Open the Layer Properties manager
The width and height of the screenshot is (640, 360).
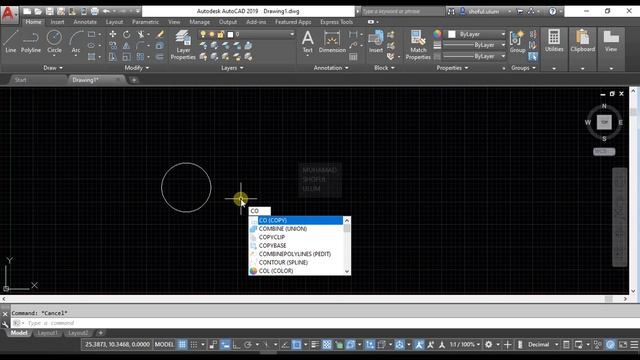(x=183, y=45)
